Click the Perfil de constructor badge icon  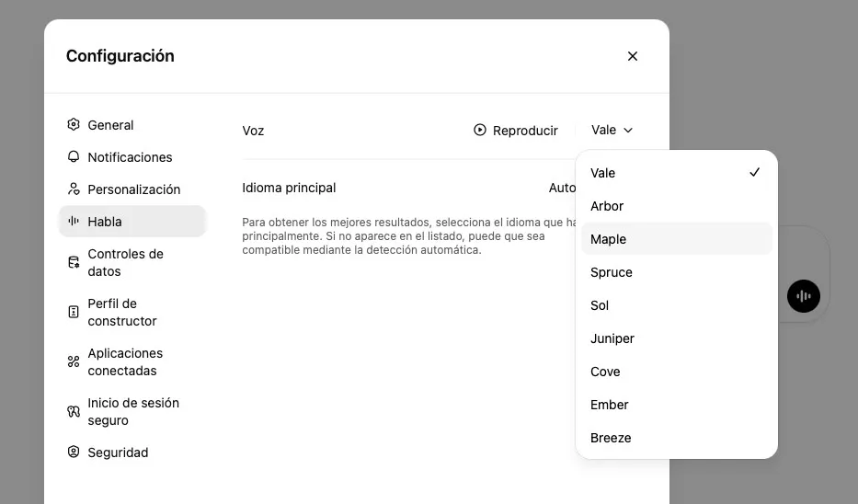pos(74,312)
